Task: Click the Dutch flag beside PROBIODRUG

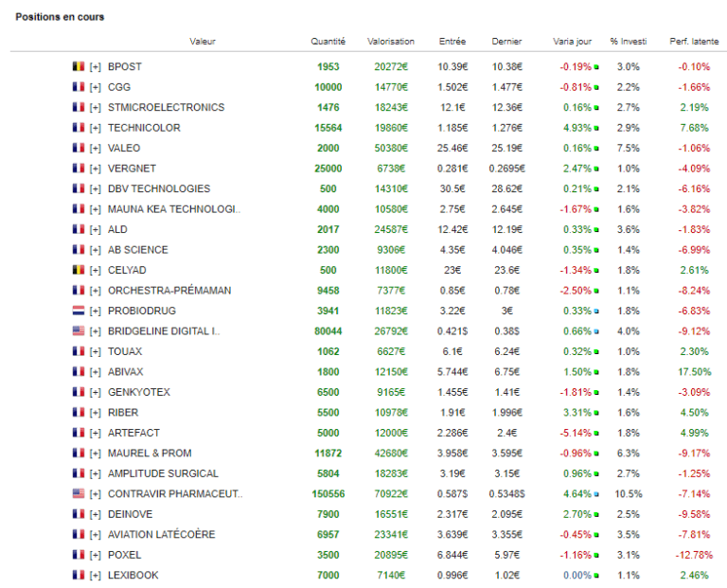Action: pyautogui.click(x=79, y=311)
